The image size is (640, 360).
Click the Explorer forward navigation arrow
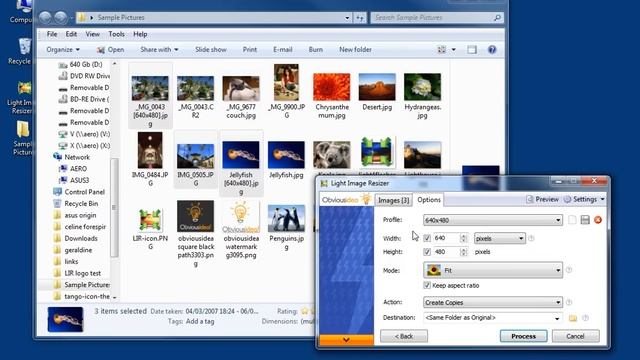(60, 18)
